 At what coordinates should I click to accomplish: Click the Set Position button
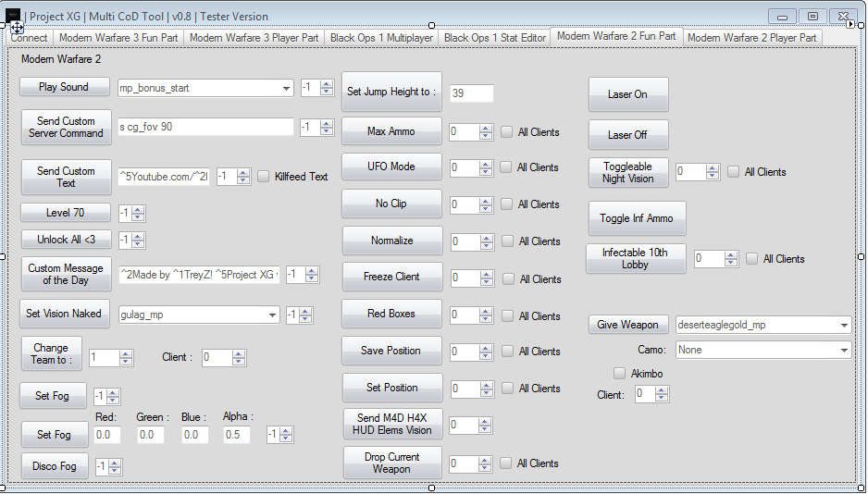click(392, 388)
